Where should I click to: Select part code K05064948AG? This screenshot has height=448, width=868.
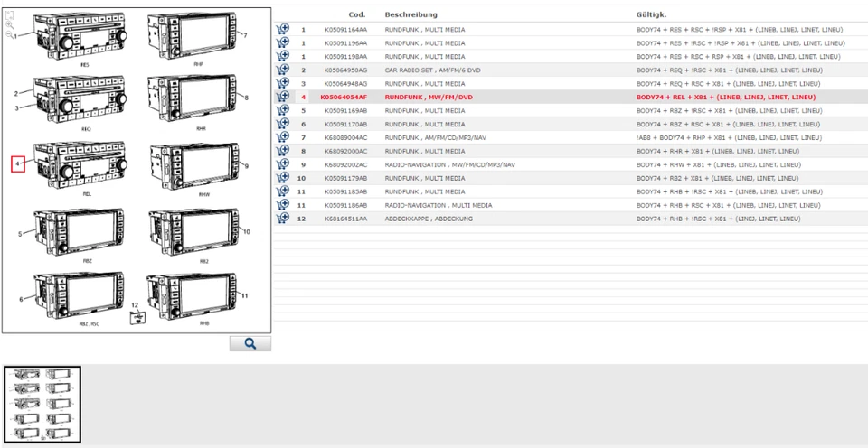click(345, 83)
